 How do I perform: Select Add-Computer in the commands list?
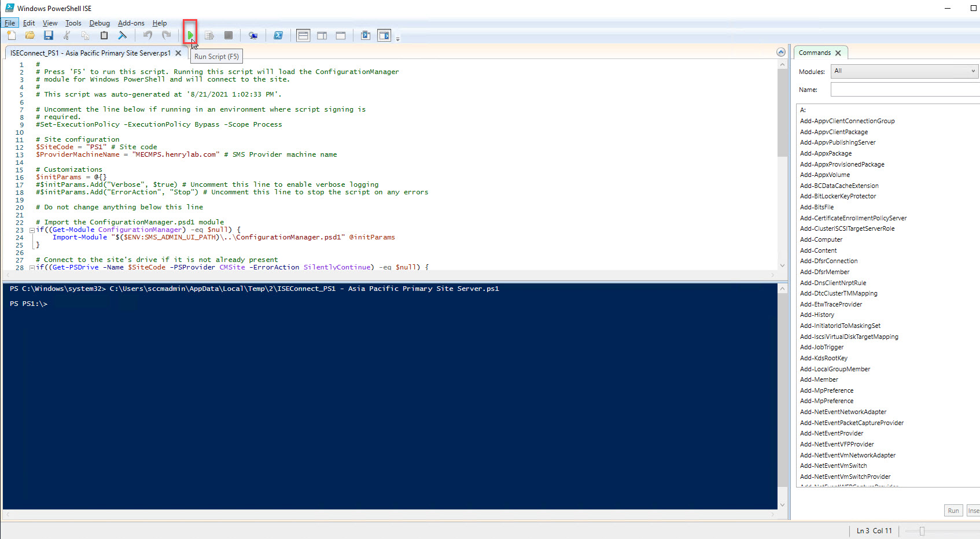(x=821, y=239)
